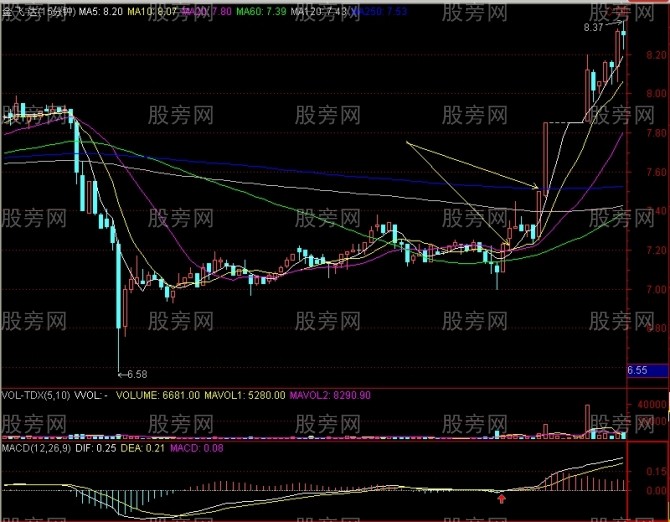The image size is (670, 522).
Task: Select the DIF: 0.25 reading
Action: pyautogui.click(x=95, y=448)
